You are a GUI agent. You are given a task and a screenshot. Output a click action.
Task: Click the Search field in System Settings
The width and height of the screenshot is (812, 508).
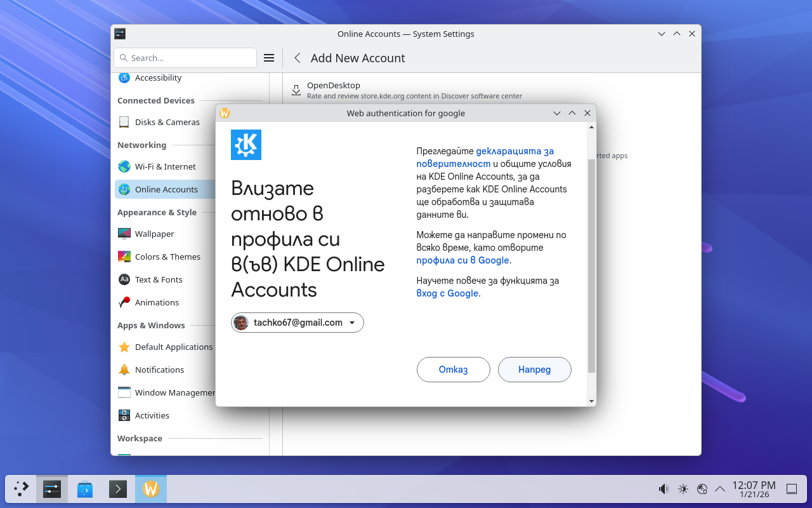(x=185, y=58)
